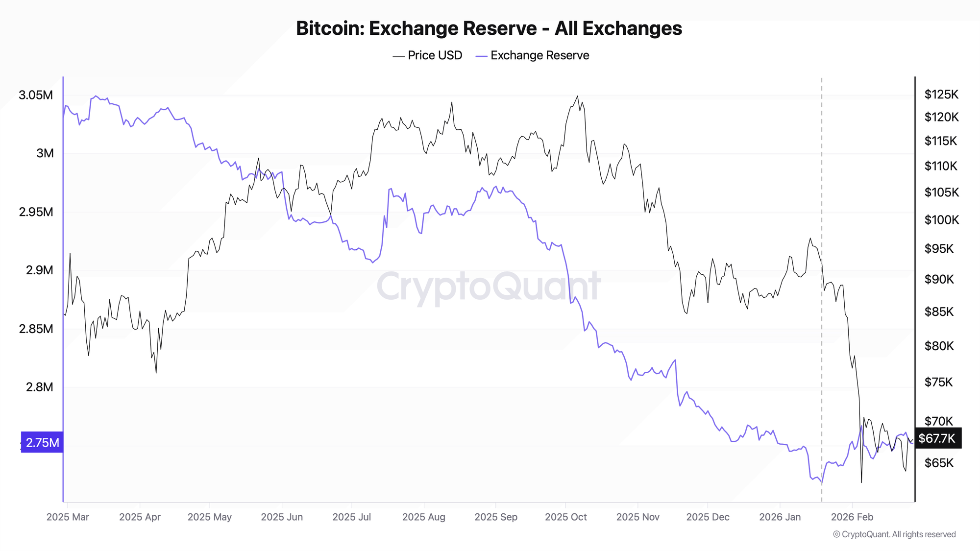
Task: Select the purple 2.75M current value tag
Action: (x=42, y=442)
